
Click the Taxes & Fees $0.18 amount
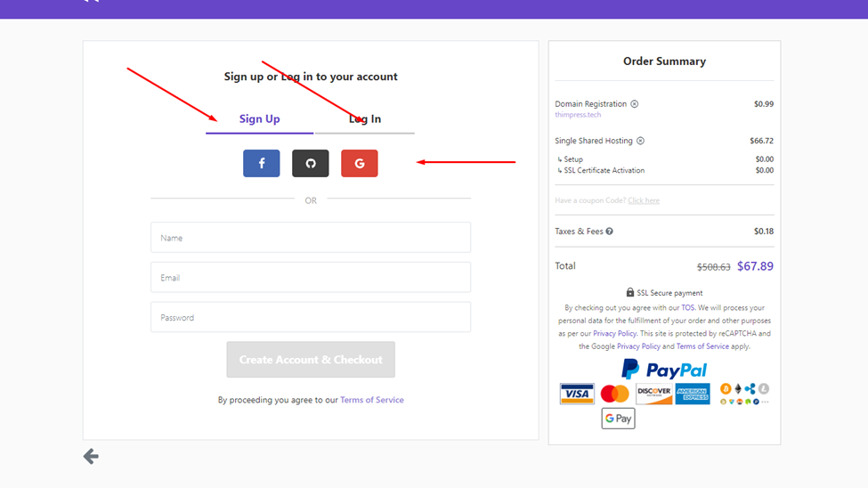pos(764,232)
